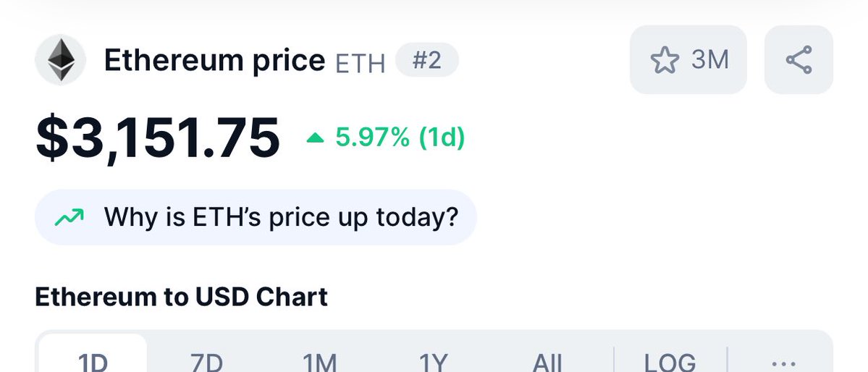
Task: Show the 1Y chart range
Action: click(434, 363)
